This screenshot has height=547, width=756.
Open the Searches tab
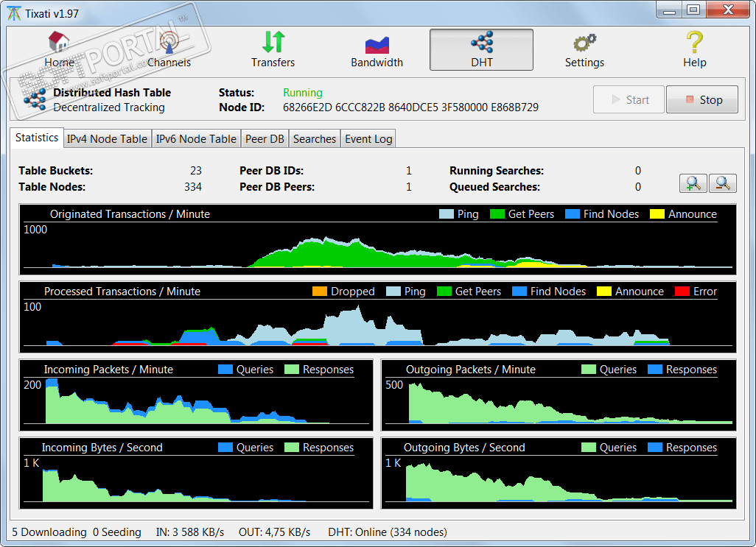click(x=315, y=138)
